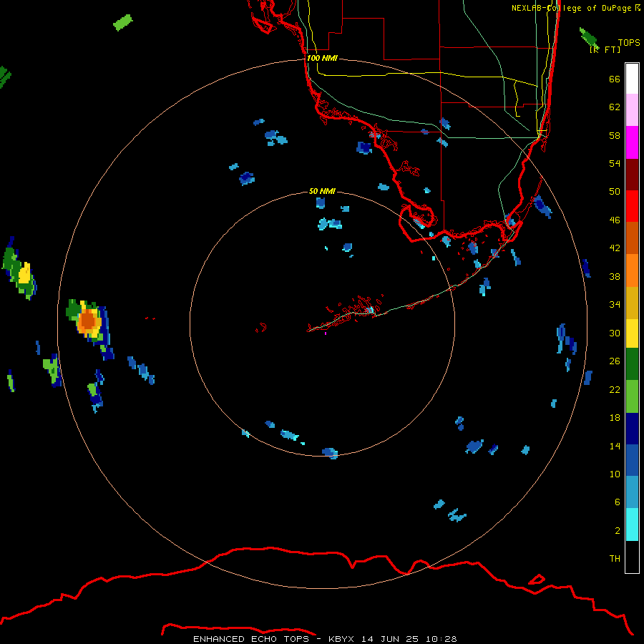
Task: Click legend value '50'
Action: 615,192
